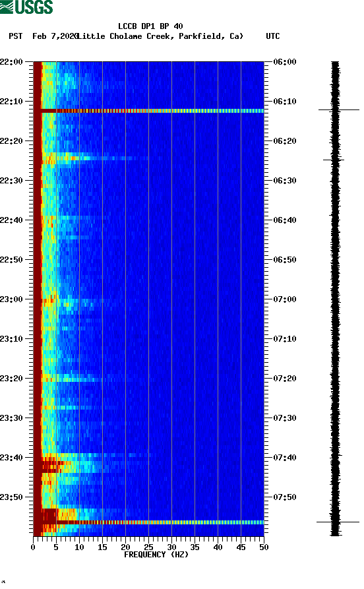364x589 pixels.
Task: Click the '40' frequency axis tick label
Action: tap(218, 547)
